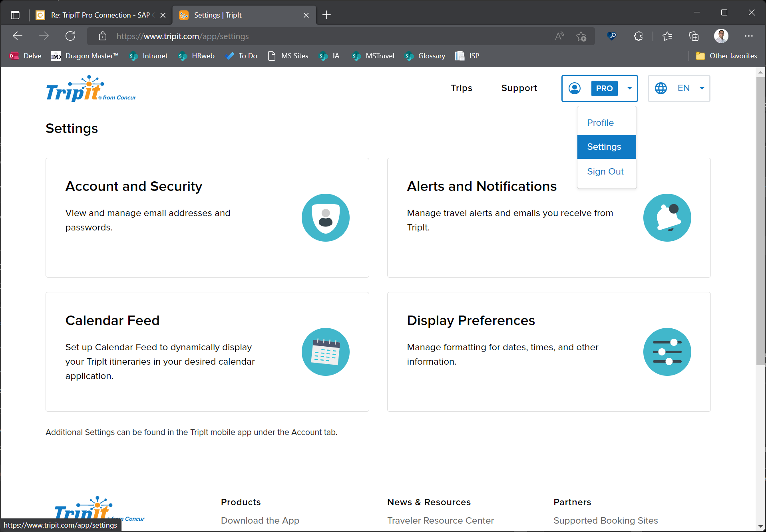This screenshot has height=532, width=766.
Task: Open Support in the navigation
Action: [519, 88]
